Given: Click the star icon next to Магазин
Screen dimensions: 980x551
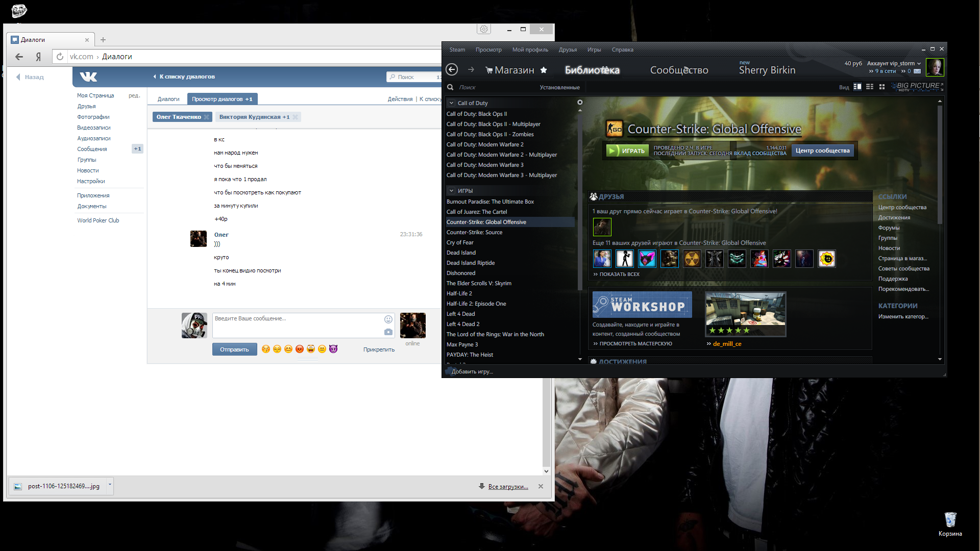Looking at the screenshot, I should pos(544,70).
